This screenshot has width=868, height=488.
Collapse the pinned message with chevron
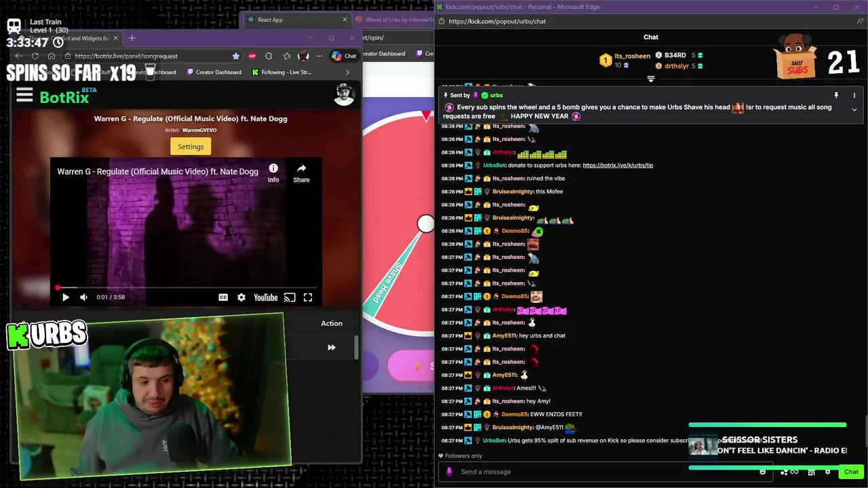[x=854, y=110]
